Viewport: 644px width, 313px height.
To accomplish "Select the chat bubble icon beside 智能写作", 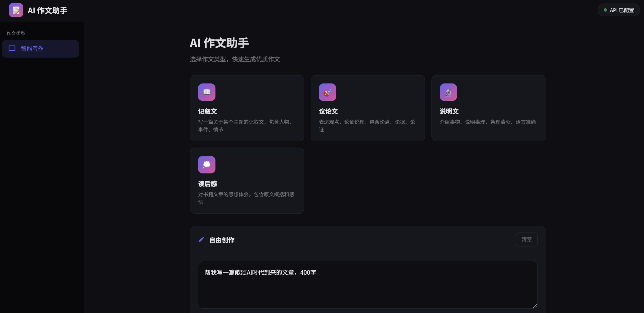I will coord(12,49).
